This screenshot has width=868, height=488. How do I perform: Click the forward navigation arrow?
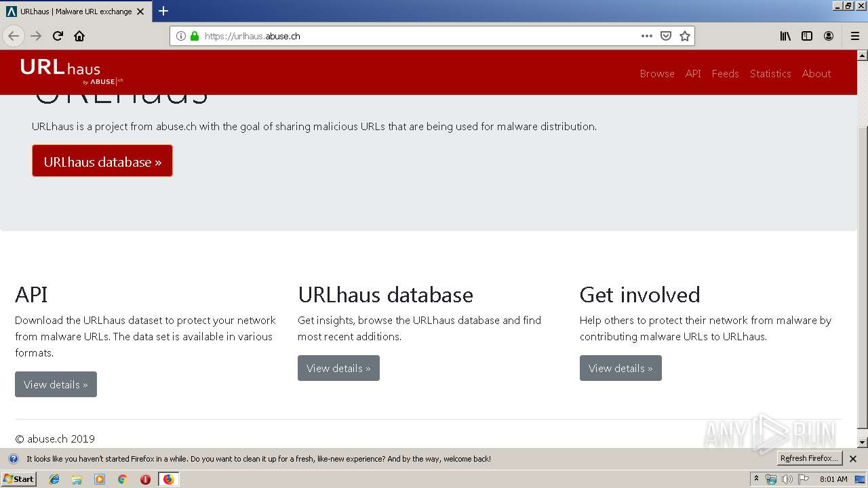point(36,36)
